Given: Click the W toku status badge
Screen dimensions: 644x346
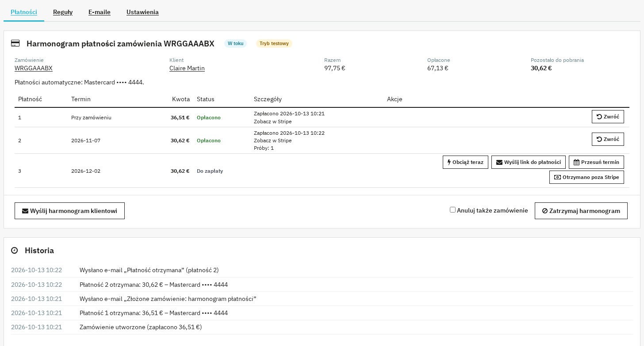Looking at the screenshot, I should pyautogui.click(x=235, y=43).
